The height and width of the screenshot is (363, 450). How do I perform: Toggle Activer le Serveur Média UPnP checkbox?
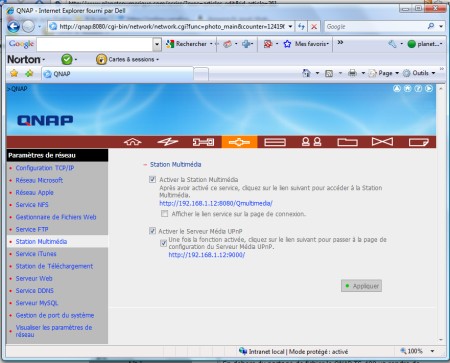pos(152,231)
